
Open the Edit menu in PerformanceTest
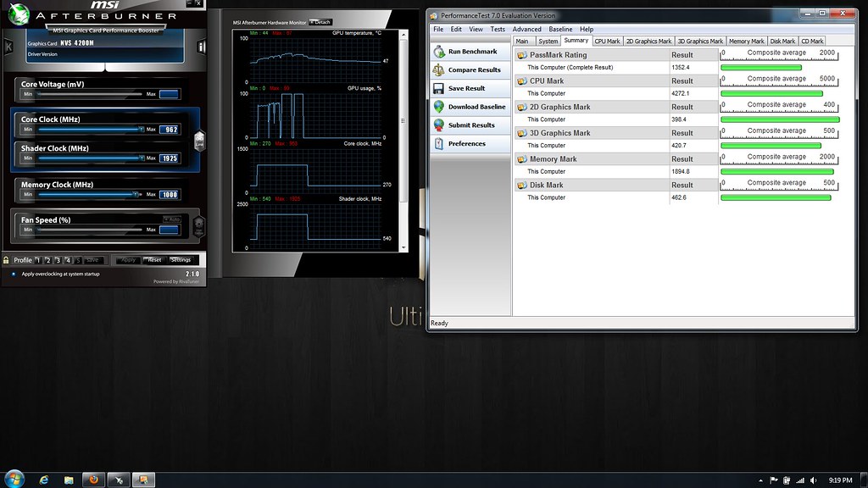(456, 30)
